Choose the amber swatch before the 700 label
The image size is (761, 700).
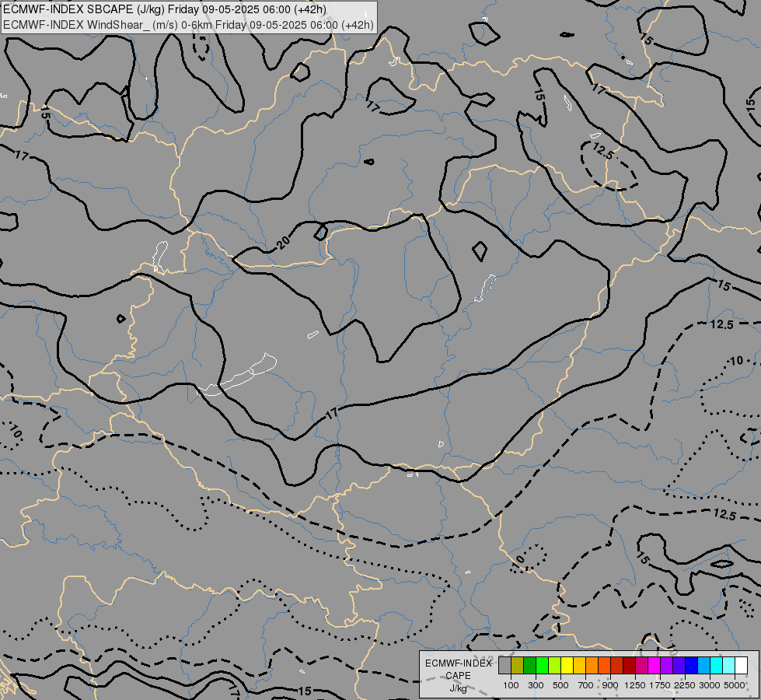click(579, 665)
